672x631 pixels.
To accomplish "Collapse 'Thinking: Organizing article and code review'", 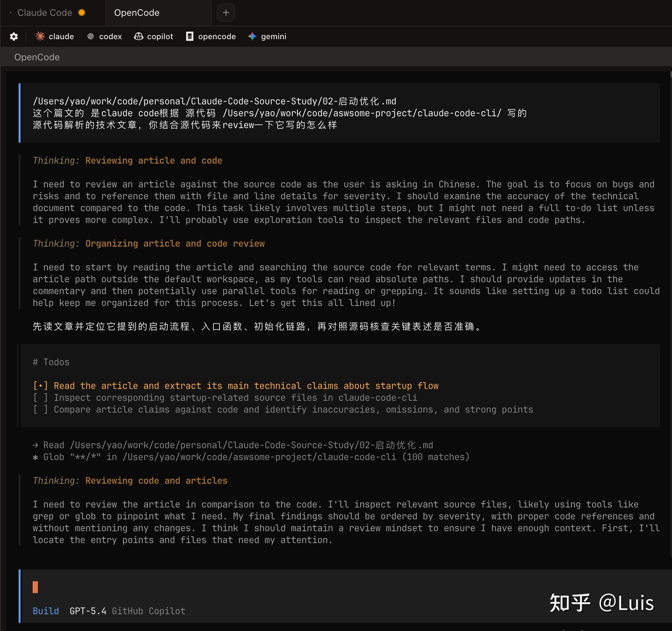I will [149, 243].
